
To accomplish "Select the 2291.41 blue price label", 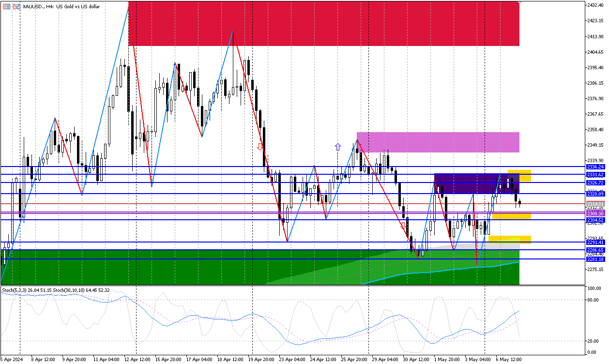I will tap(594, 242).
